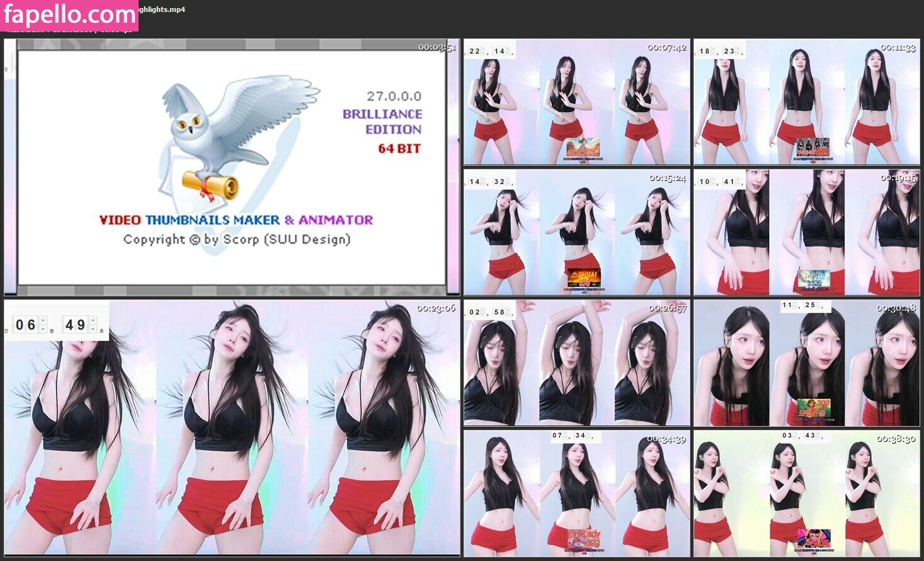Open the thumbnail at timestamp 00:07:42
Screen dimensions: 924x561
point(576,102)
